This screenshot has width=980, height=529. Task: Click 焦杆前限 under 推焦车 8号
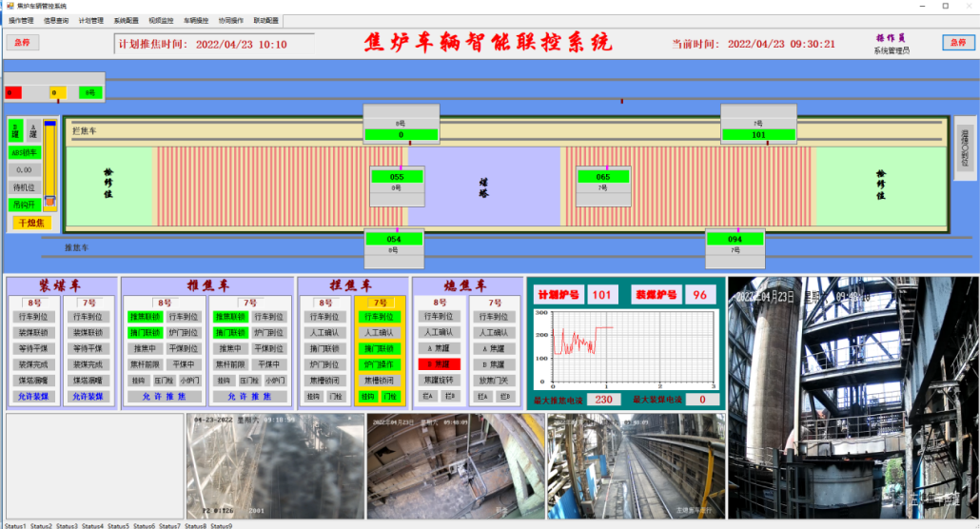[x=145, y=364]
